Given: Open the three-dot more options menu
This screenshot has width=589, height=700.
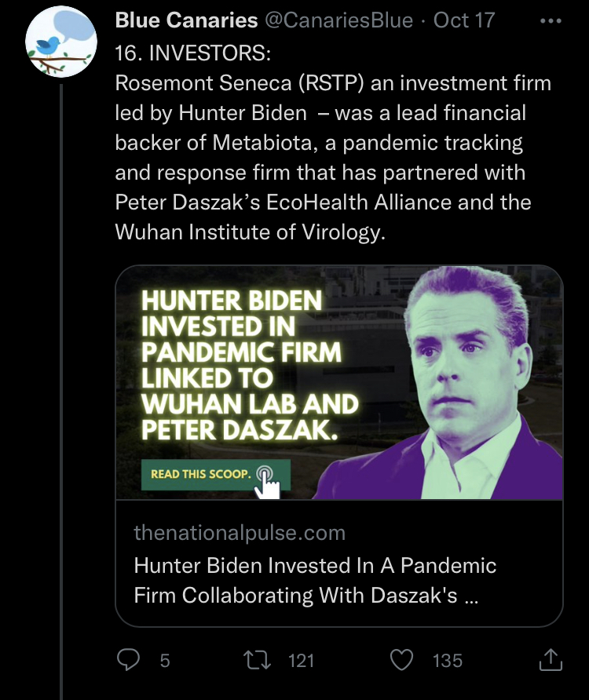Looking at the screenshot, I should 551,20.
